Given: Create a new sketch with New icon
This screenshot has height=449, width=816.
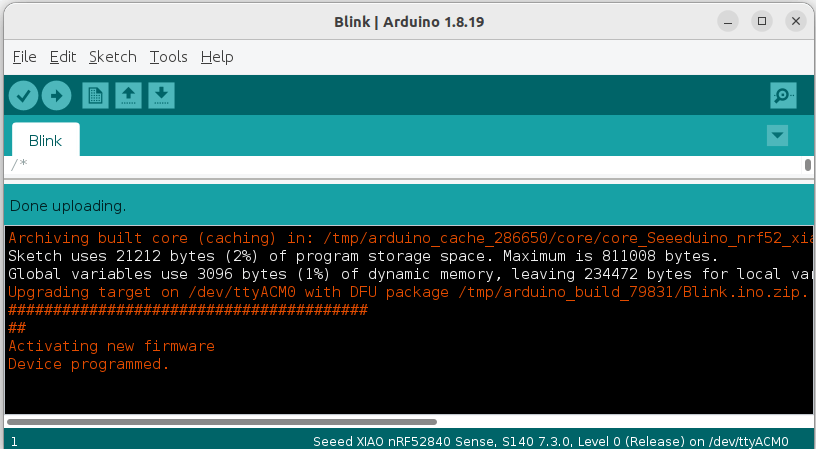Looking at the screenshot, I should click(x=95, y=96).
